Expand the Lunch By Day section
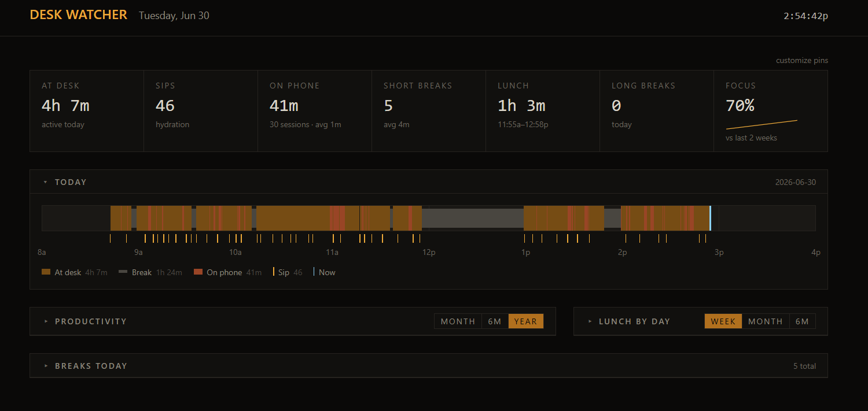This screenshot has width=868, height=411. click(590, 321)
